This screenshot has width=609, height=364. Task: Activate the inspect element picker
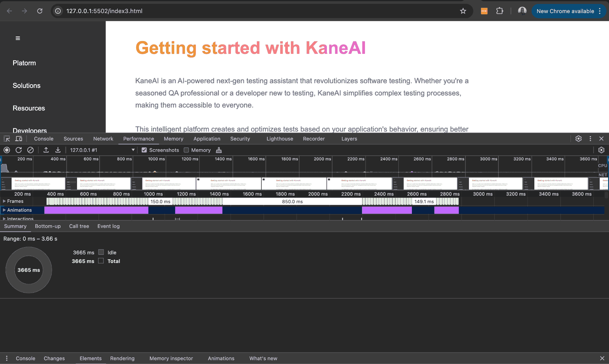tap(7, 139)
